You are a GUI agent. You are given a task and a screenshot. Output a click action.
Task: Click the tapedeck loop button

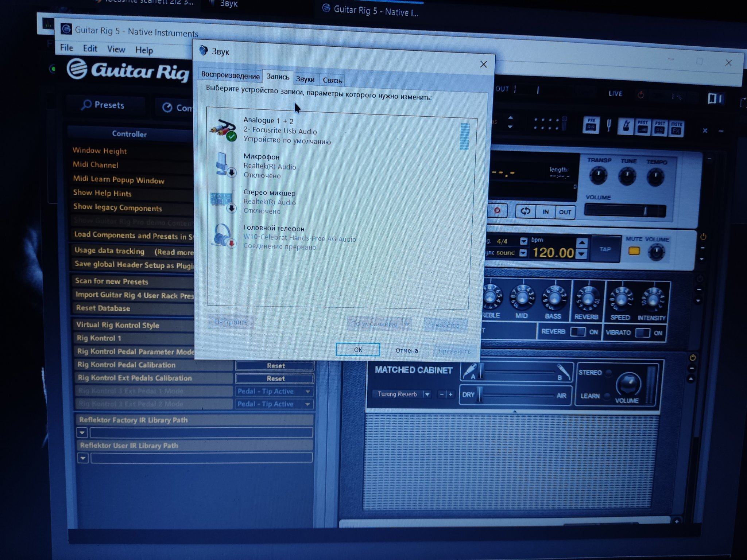(x=525, y=211)
